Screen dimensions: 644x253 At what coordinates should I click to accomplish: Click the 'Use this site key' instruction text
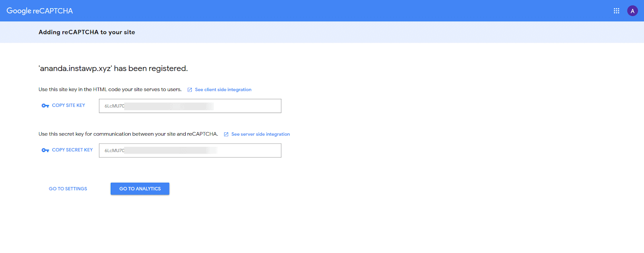110,90
